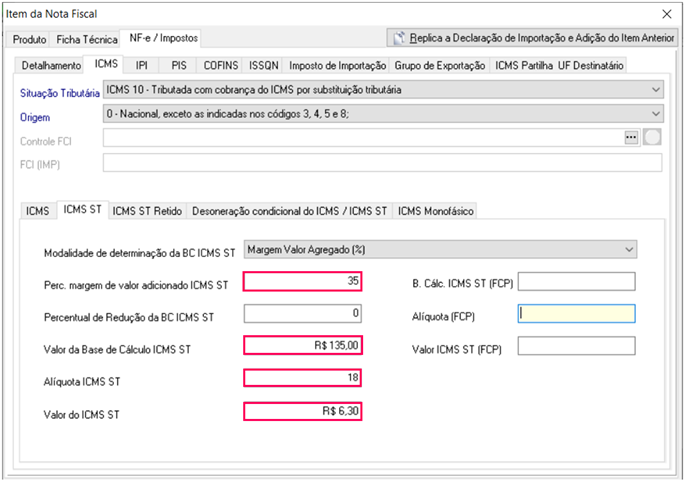Image resolution: width=686 pixels, height=483 pixels.
Task: Select the ICMS Monofásico sub-tab
Action: (435, 211)
